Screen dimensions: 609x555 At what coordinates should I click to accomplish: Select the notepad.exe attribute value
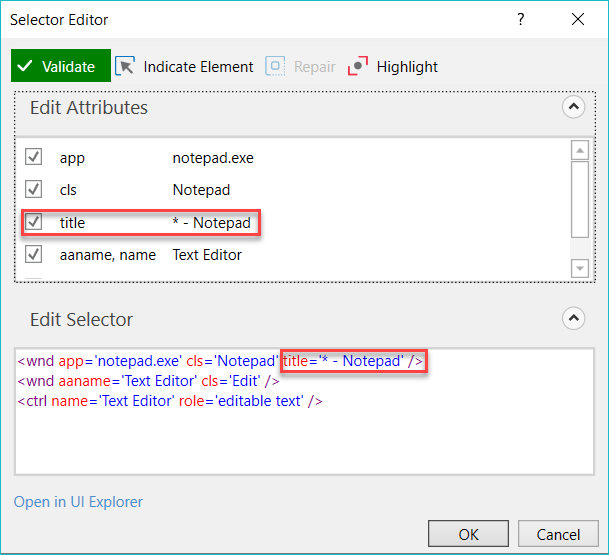[x=213, y=158]
